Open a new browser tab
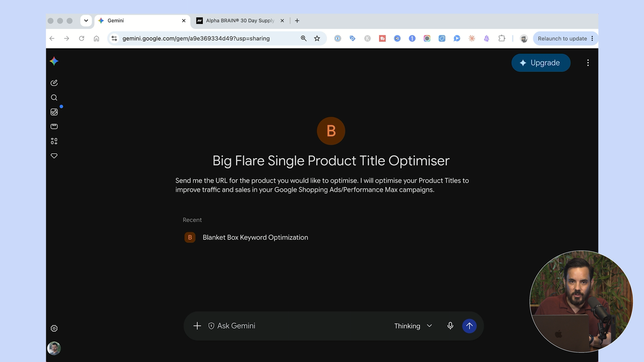644x362 pixels. tap(297, 21)
